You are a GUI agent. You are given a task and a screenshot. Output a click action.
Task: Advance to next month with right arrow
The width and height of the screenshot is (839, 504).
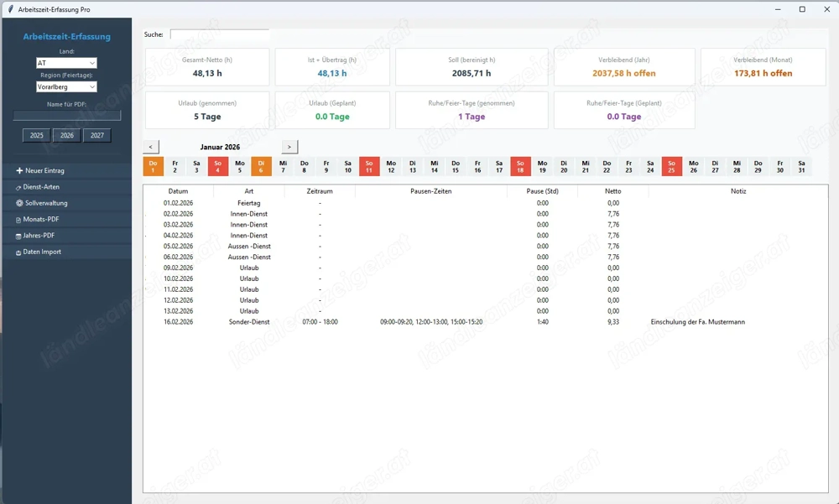point(289,147)
